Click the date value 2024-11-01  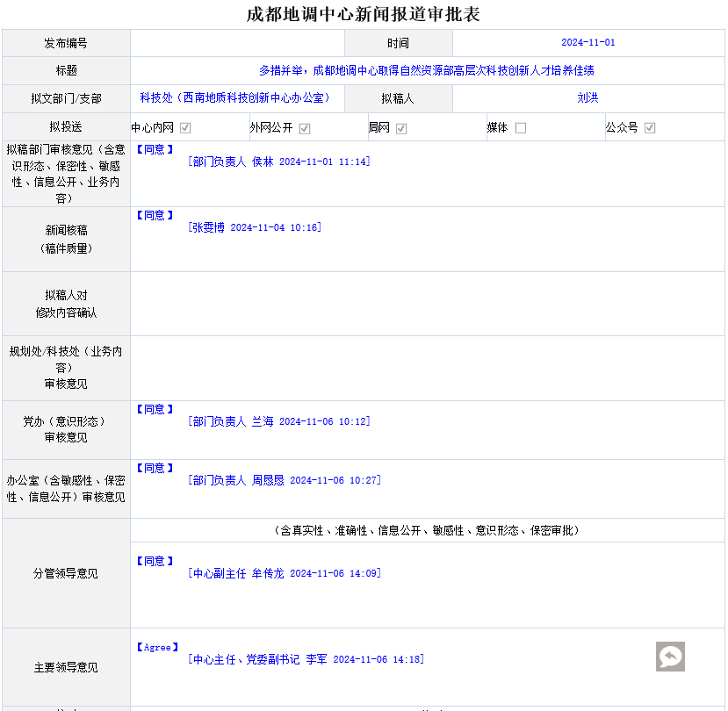tap(588, 43)
